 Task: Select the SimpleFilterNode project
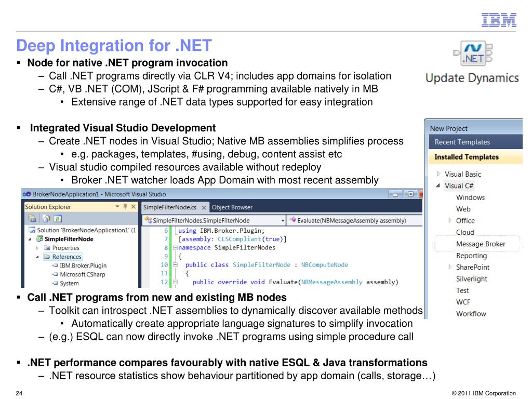69,239
